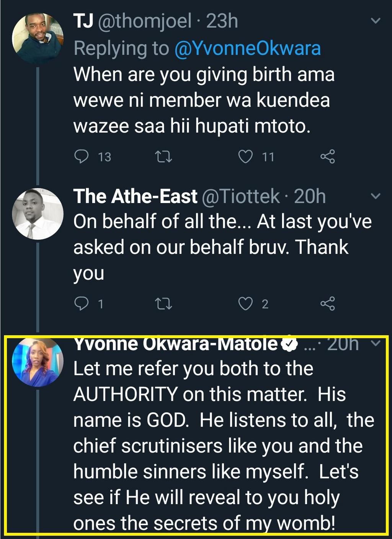Viewport: 392px width, 539px height.
Task: Open dropdown chevron on The Athe-East's tweet
Action: click(x=376, y=196)
